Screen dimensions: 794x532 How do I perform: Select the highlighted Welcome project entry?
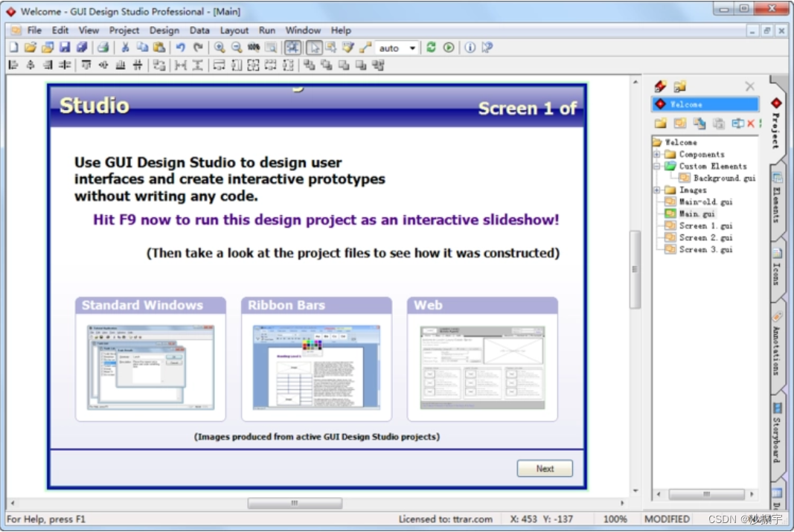(705, 104)
